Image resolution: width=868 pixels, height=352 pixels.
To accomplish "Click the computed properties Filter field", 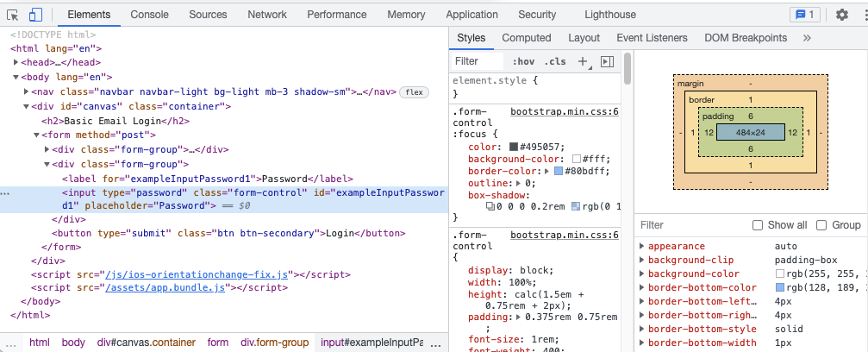I will (692, 225).
